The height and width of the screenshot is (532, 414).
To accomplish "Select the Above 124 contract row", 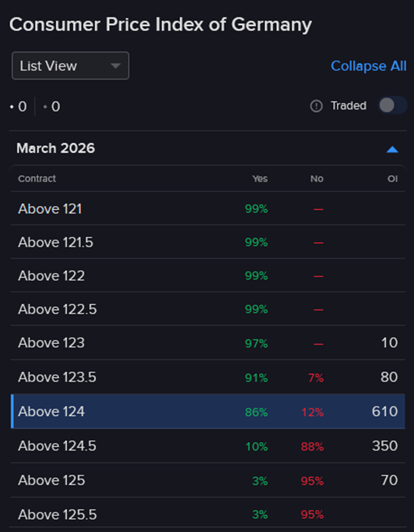I will click(x=51, y=412).
